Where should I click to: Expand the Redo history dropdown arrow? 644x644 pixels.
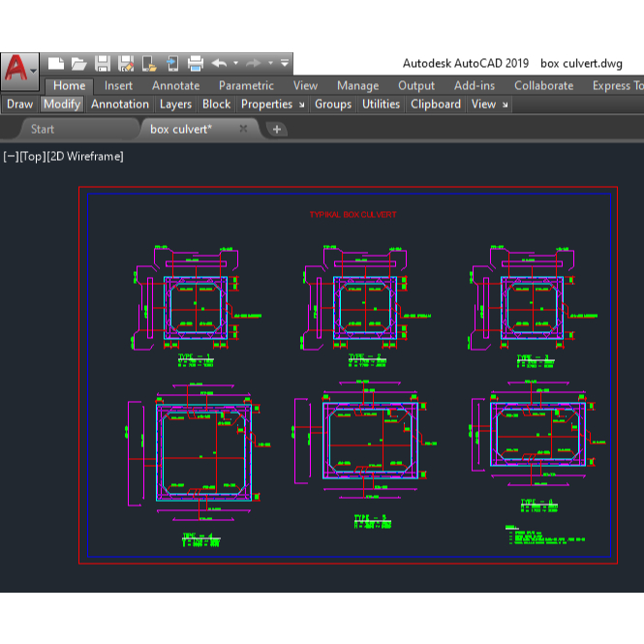(x=270, y=63)
